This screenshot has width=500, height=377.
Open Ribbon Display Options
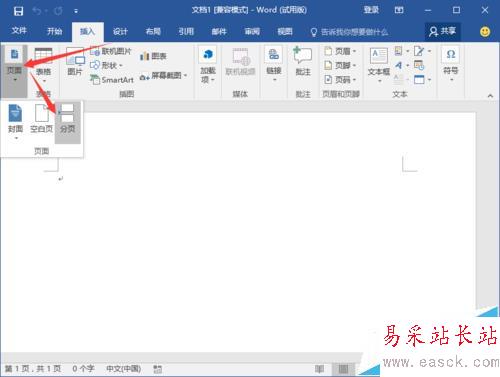(399, 10)
